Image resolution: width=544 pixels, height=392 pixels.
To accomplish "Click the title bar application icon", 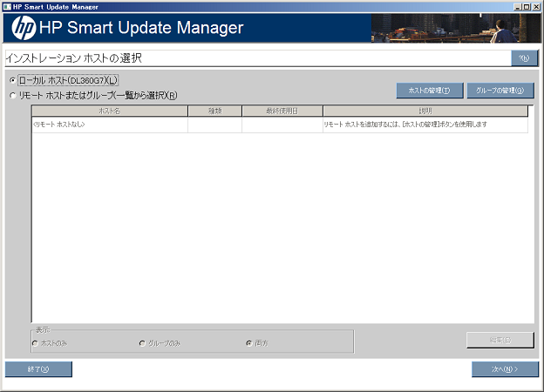I will pyautogui.click(x=6, y=5).
